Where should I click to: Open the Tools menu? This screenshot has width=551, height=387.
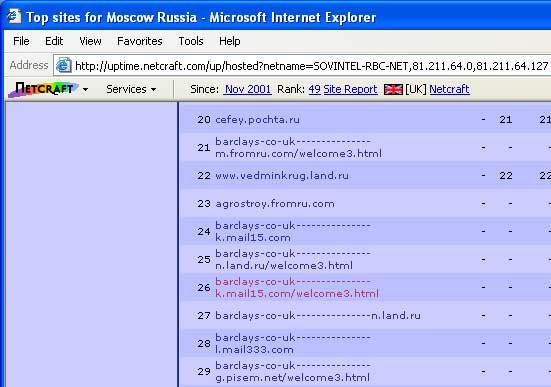tap(191, 41)
